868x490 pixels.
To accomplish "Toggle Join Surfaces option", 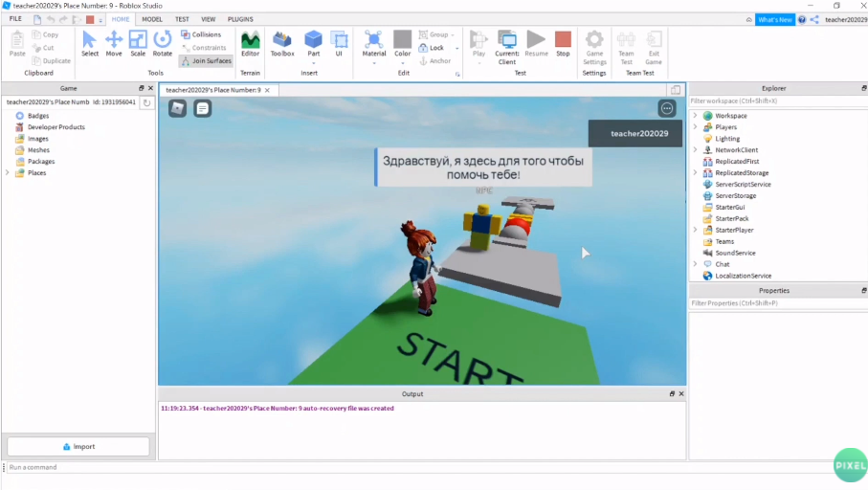I will (207, 61).
